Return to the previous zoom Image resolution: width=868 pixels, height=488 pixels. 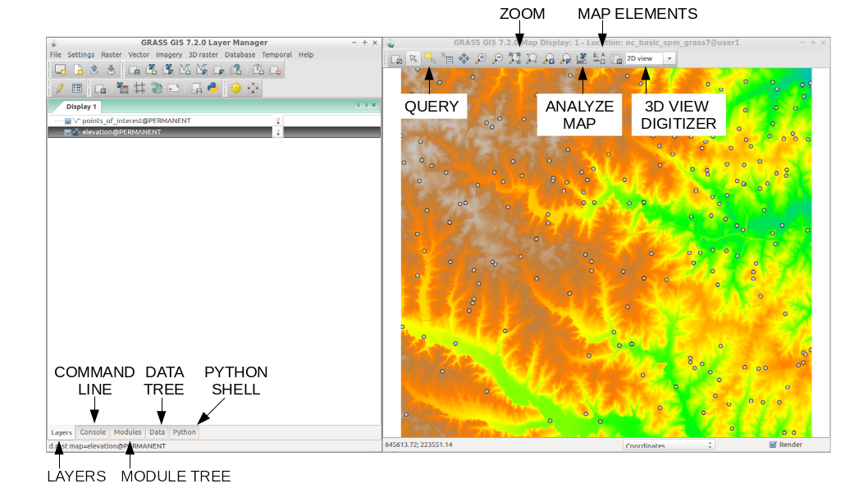point(549,59)
